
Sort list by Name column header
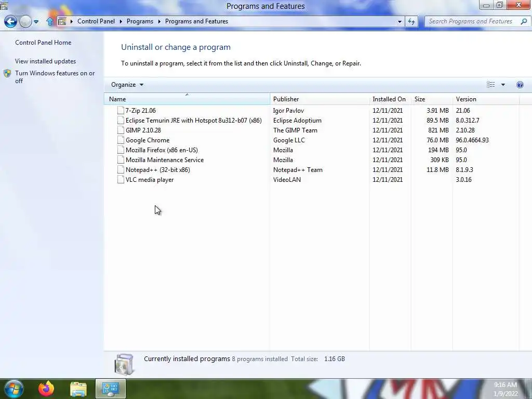[x=187, y=99]
